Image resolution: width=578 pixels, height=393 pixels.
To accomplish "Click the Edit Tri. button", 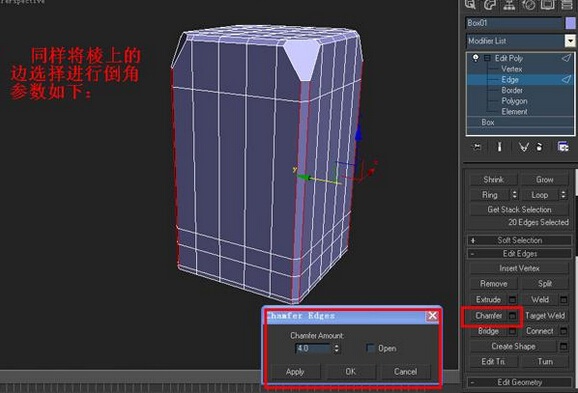I will (x=493, y=361).
